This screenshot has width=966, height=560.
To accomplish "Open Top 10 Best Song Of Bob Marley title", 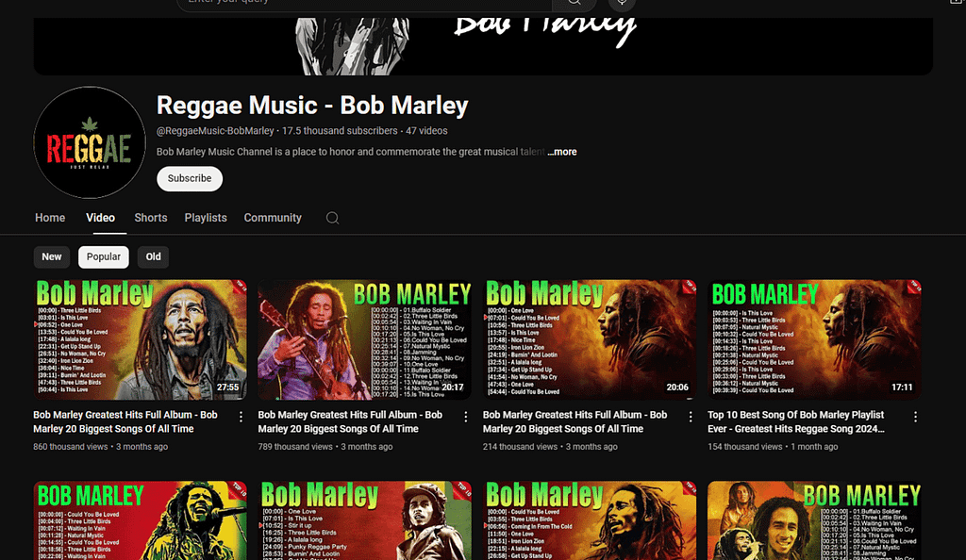I will [x=796, y=422].
